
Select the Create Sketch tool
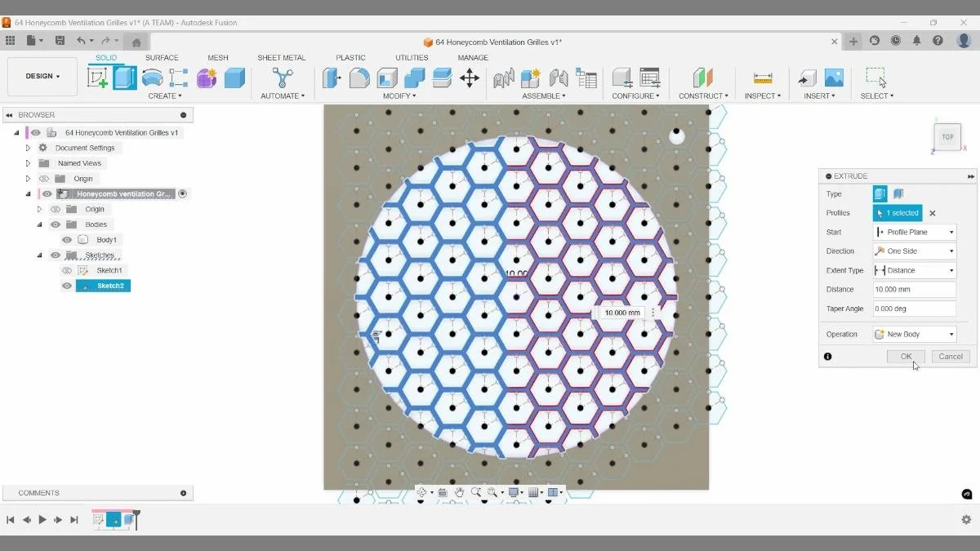(x=97, y=78)
